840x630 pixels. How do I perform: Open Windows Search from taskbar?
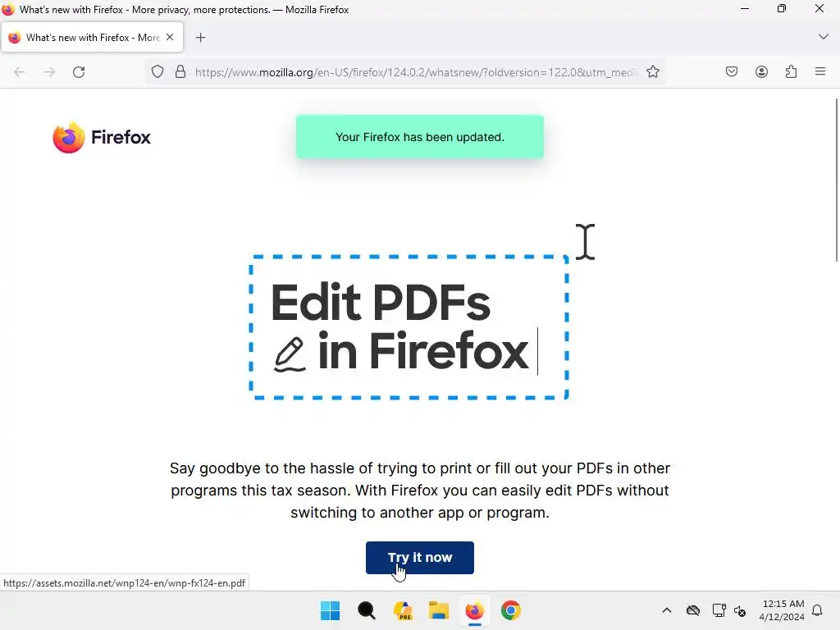point(367,610)
